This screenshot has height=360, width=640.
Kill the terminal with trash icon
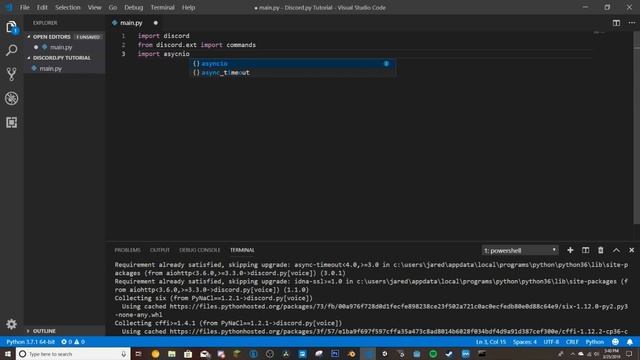pyautogui.click(x=600, y=250)
